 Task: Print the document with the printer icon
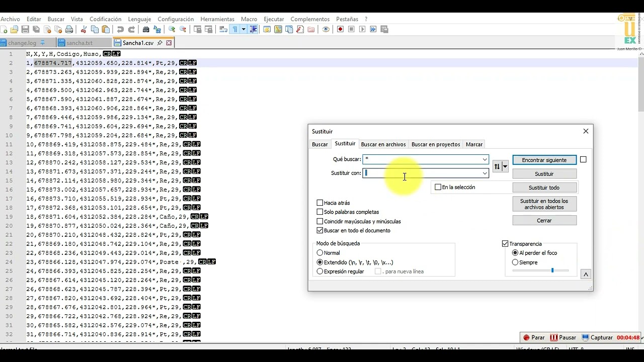[x=69, y=29]
